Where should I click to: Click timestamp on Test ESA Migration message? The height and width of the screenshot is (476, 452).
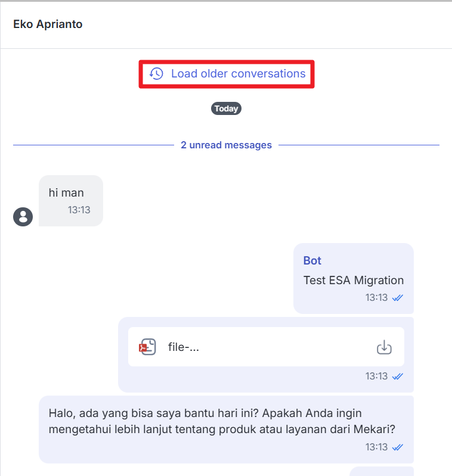click(376, 297)
